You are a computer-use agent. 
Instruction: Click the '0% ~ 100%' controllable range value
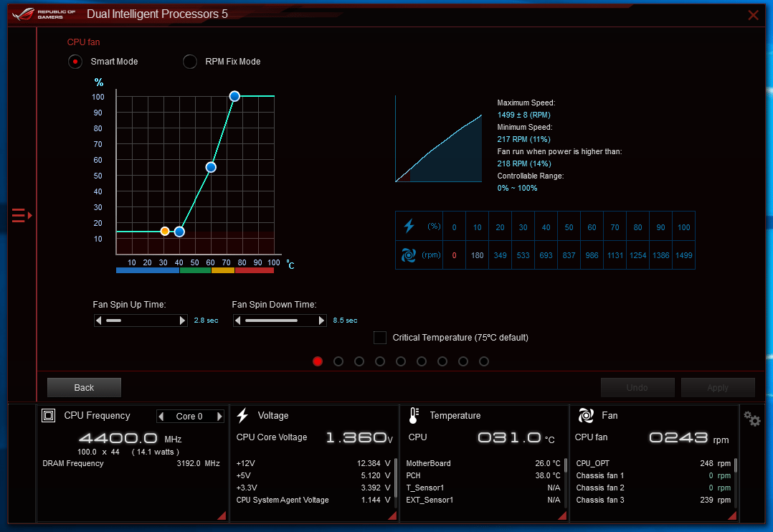coord(517,188)
